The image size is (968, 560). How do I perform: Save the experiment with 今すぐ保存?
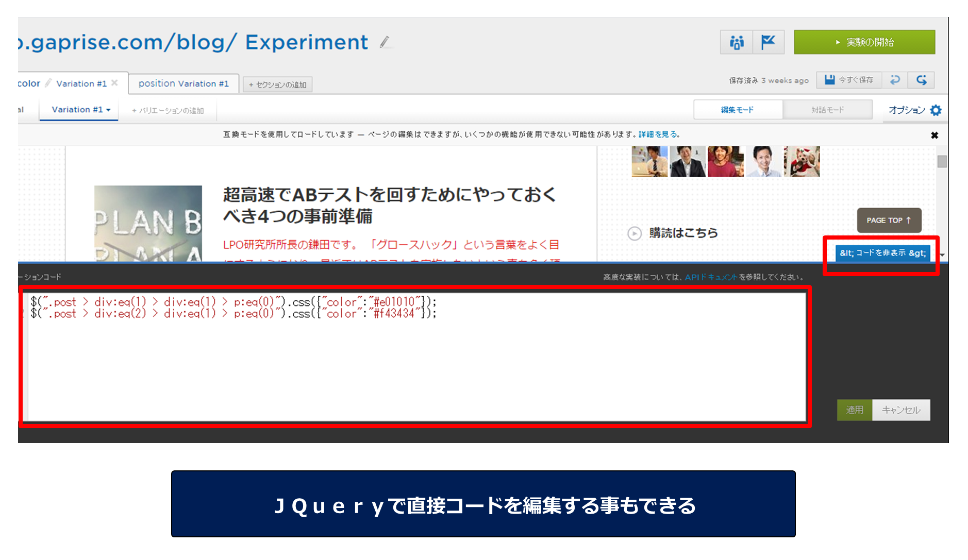point(848,80)
